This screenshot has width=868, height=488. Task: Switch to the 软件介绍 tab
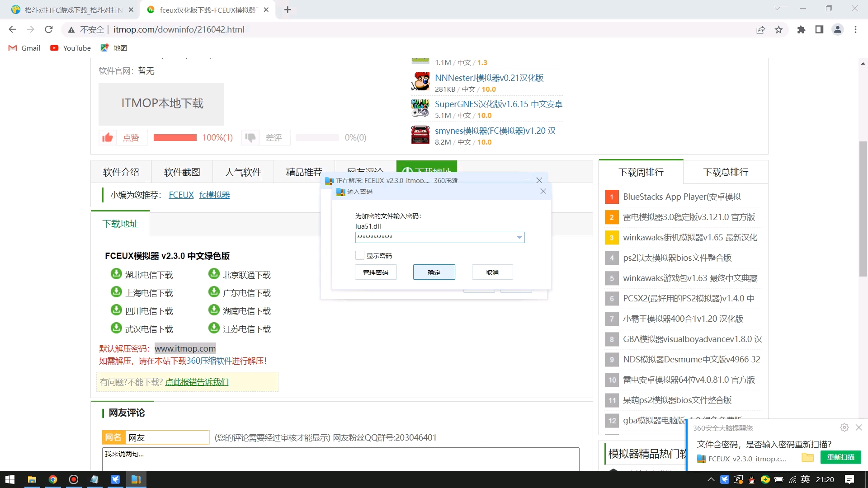(121, 172)
